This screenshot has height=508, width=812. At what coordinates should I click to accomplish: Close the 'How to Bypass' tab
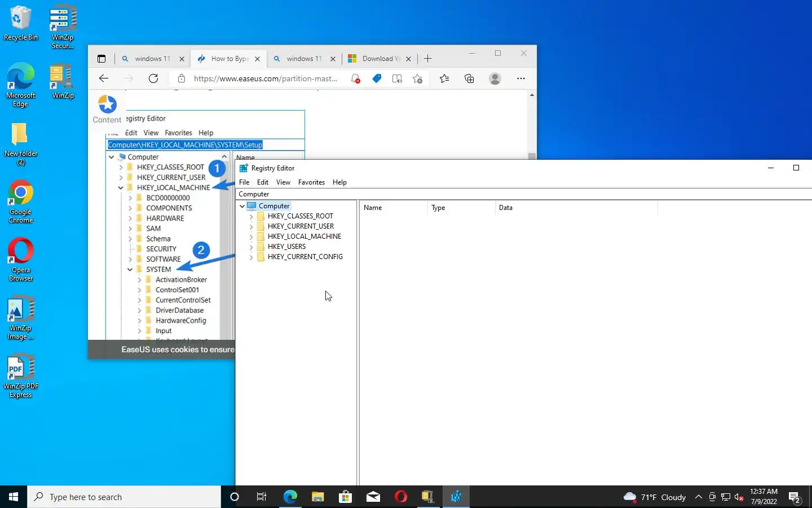coord(257,59)
